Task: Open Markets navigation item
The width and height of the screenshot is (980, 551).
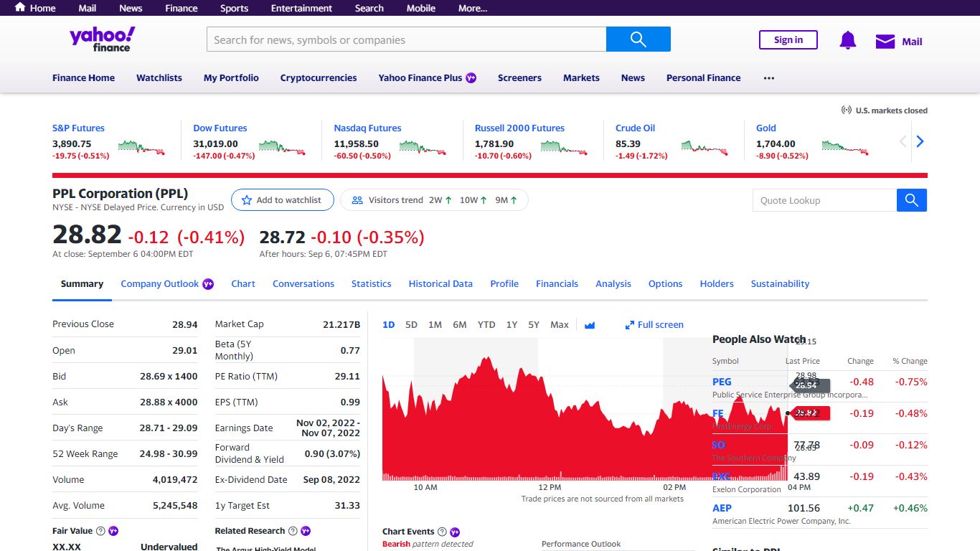Action: pos(581,77)
